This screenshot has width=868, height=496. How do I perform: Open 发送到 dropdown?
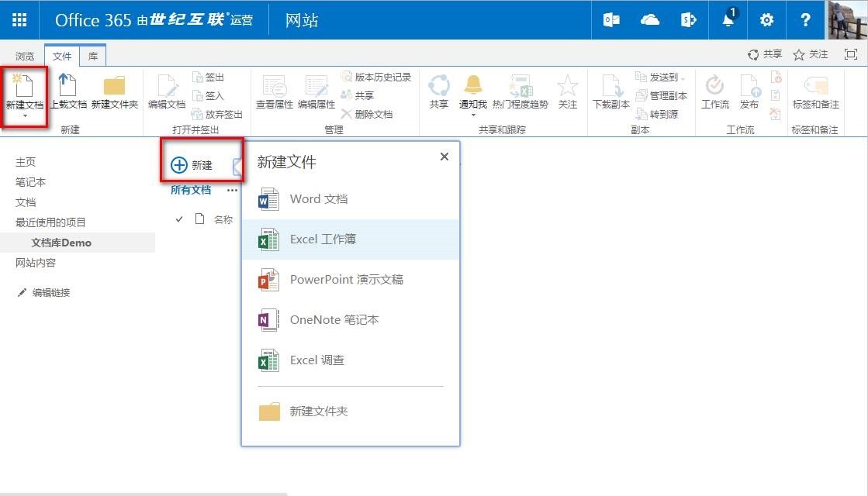(660, 77)
